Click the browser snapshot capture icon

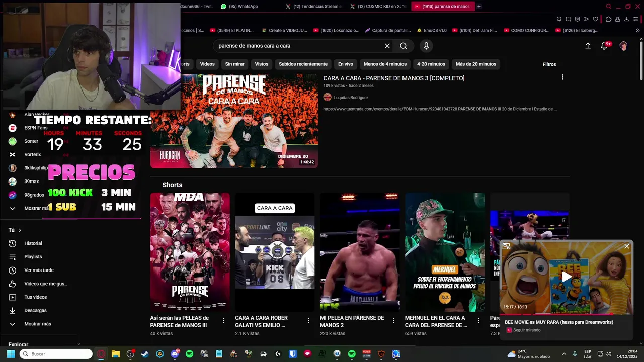568,19
